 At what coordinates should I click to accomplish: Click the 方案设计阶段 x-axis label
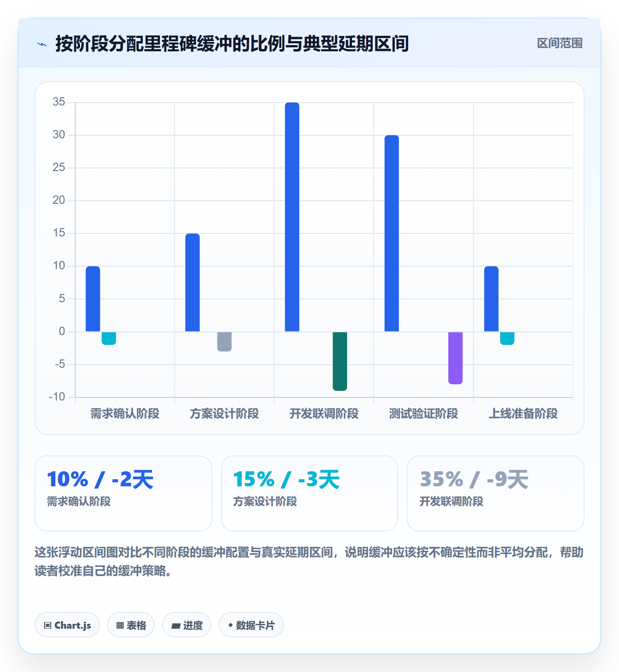(x=224, y=414)
